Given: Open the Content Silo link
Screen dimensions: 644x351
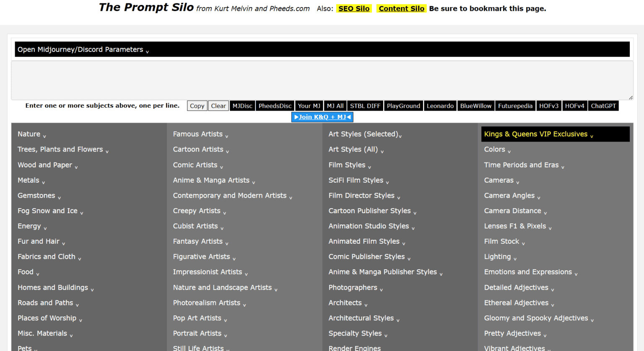Looking at the screenshot, I should point(401,8).
